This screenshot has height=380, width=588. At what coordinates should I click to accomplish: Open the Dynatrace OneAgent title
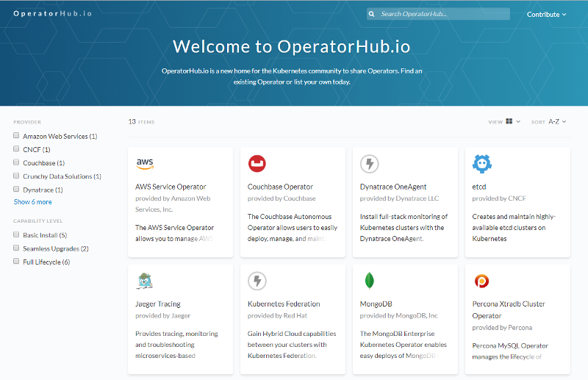tap(393, 187)
